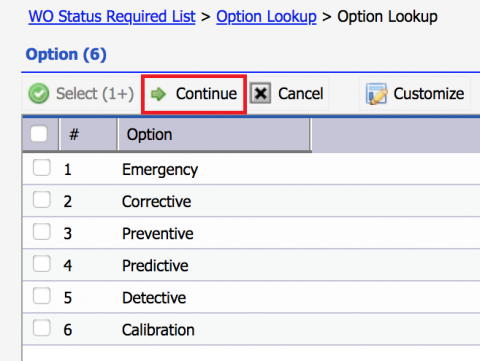Toggle the select-all header checkbox

39,133
